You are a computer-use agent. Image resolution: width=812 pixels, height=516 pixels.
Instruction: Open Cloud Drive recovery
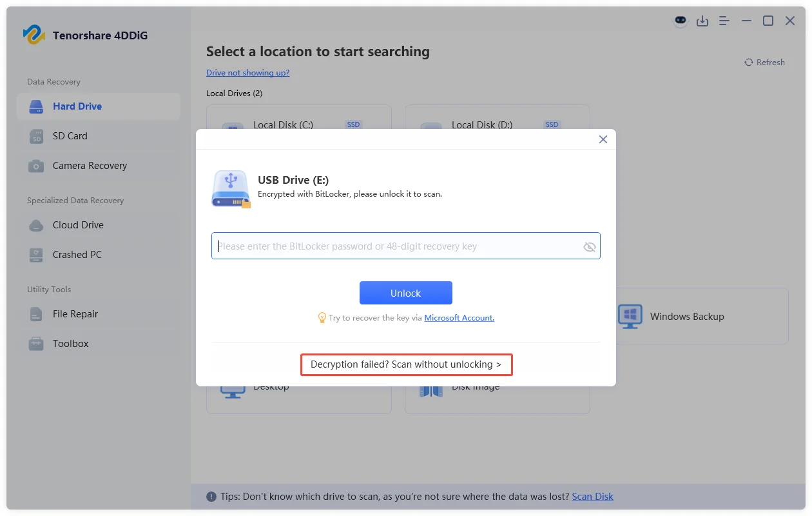point(78,224)
